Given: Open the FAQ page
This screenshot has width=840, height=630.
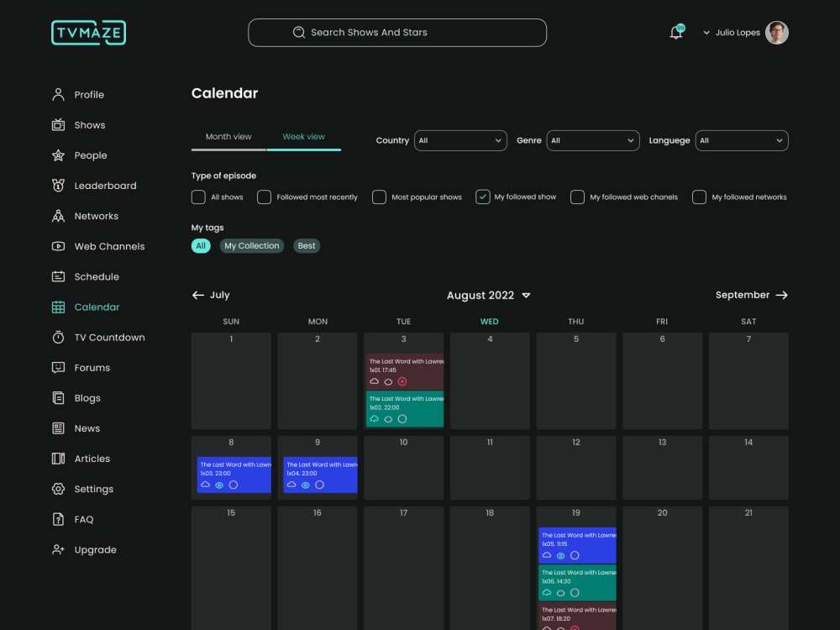Looking at the screenshot, I should pos(72,520).
